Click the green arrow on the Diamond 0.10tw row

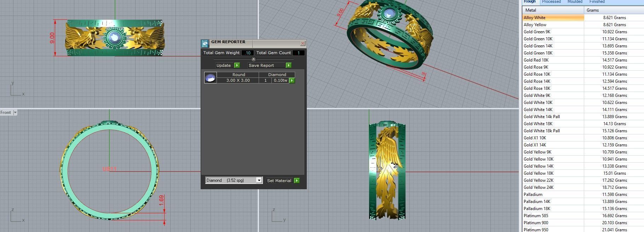pyautogui.click(x=292, y=81)
